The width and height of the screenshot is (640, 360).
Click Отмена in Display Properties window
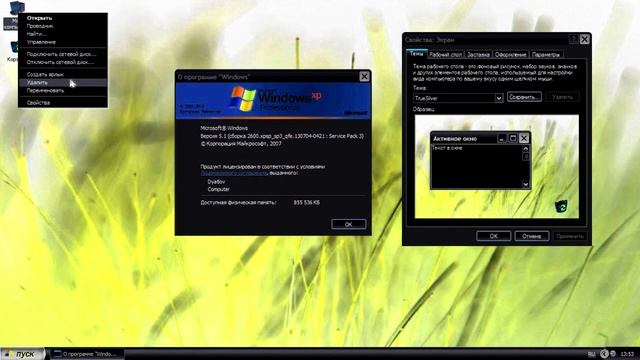(x=531, y=236)
